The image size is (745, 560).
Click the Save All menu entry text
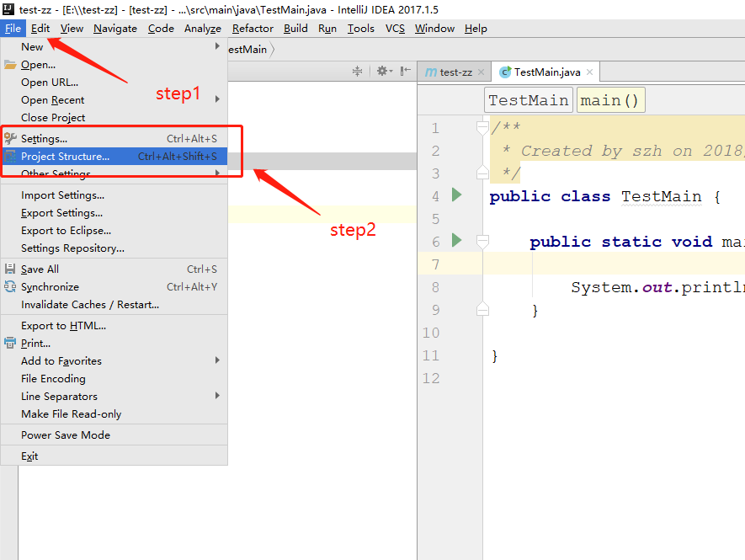(x=40, y=269)
